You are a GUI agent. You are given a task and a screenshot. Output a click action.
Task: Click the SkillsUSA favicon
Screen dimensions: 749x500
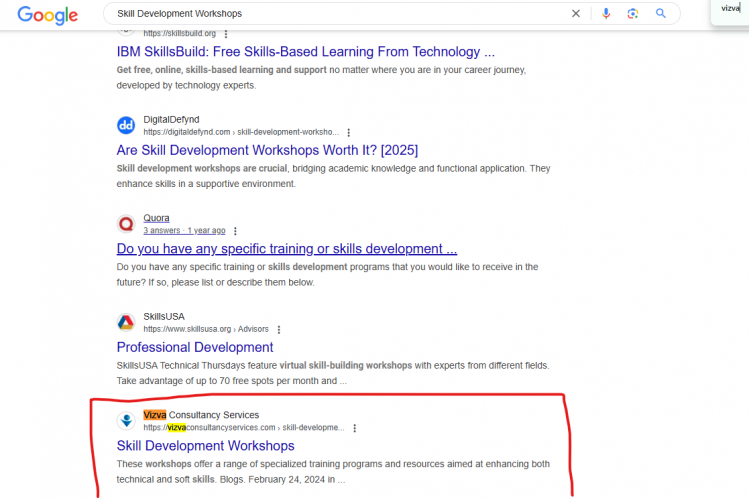[x=126, y=322]
